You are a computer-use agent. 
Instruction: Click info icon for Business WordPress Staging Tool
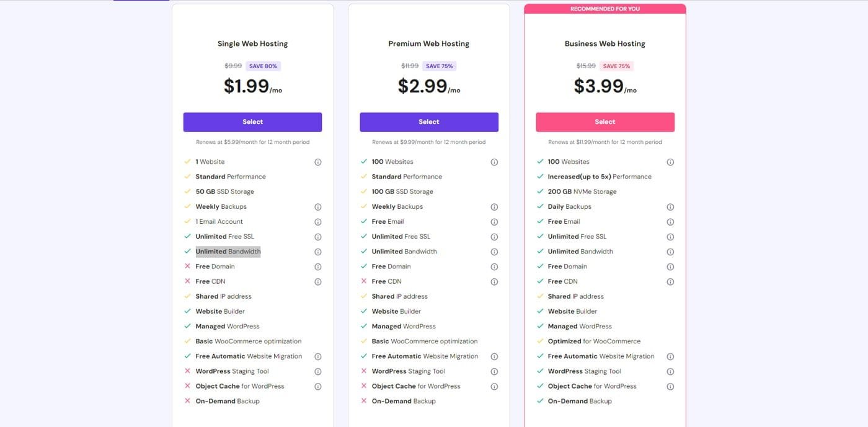coord(670,372)
